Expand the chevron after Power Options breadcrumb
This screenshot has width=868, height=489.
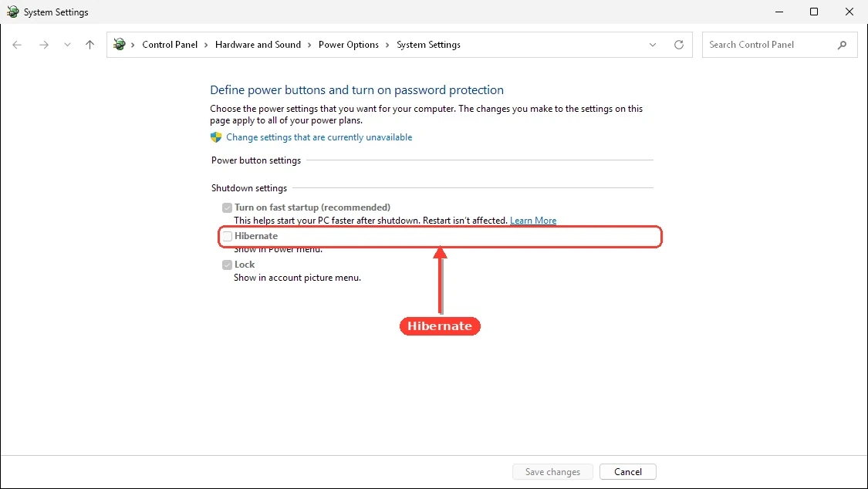(387, 45)
